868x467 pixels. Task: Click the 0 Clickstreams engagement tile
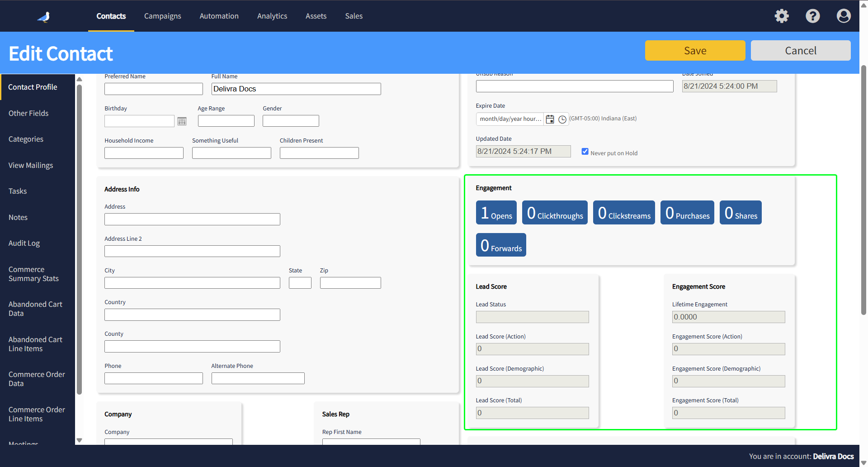click(x=624, y=212)
